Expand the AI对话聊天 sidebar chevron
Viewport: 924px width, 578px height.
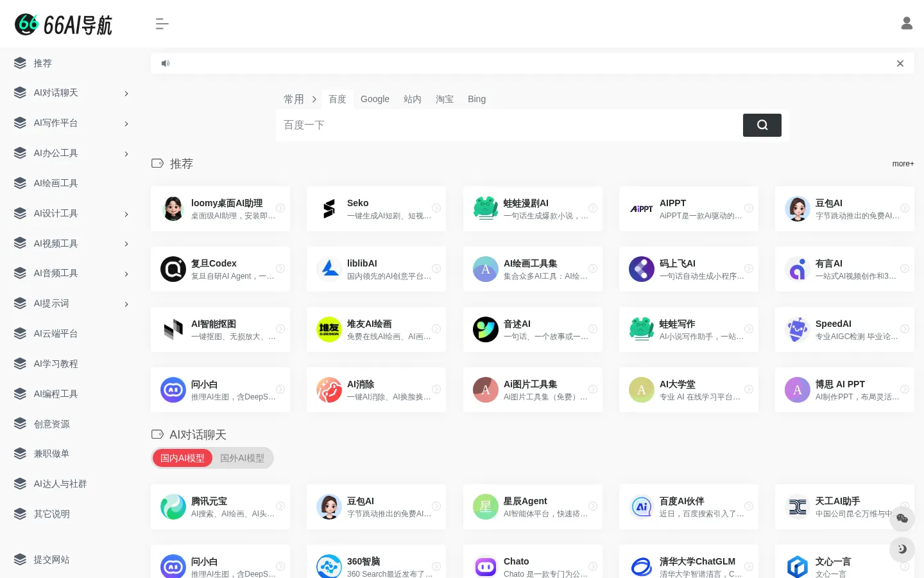pos(126,94)
